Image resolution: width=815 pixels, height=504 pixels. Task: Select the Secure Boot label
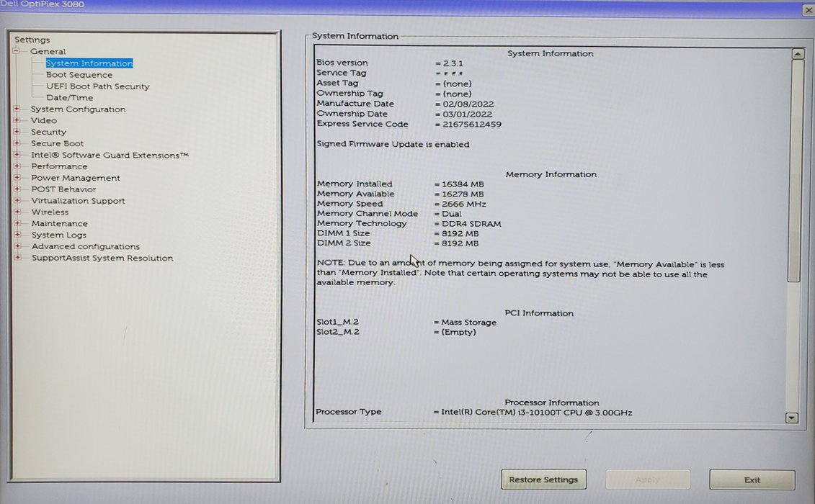click(x=57, y=143)
